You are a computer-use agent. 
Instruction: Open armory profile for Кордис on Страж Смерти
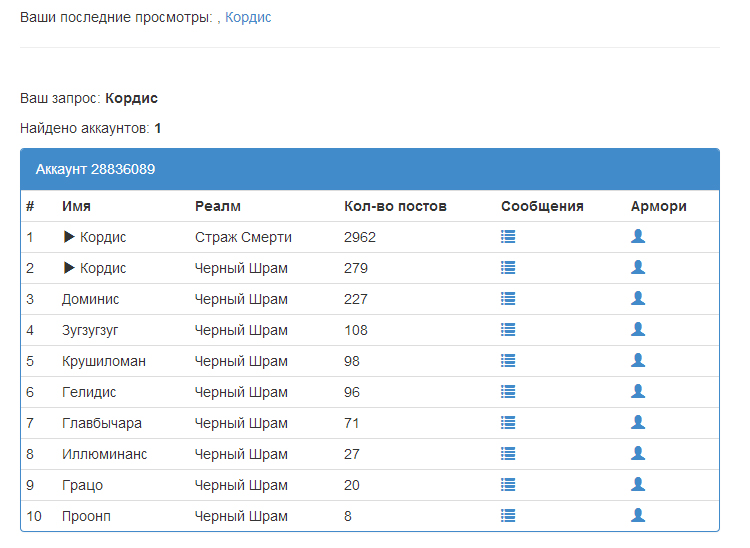click(638, 236)
